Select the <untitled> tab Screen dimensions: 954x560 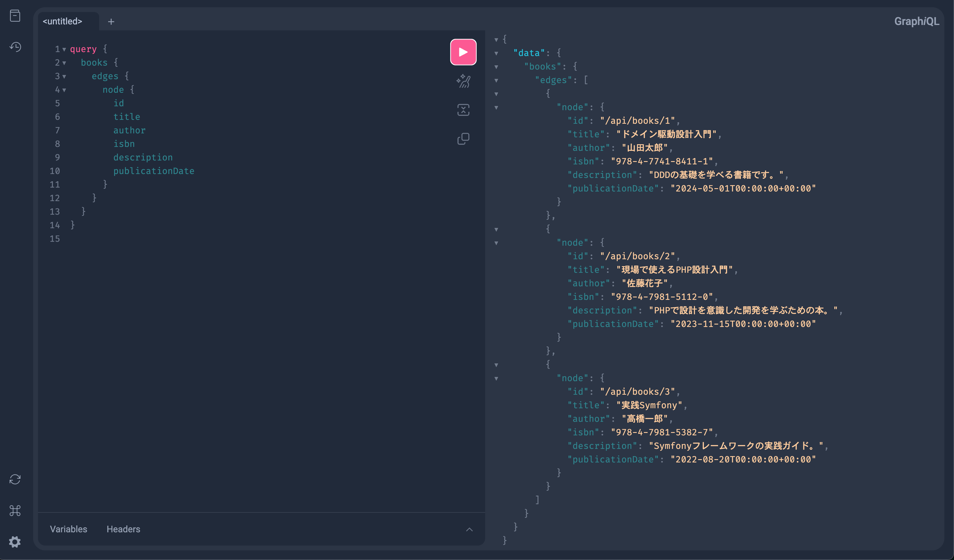62,22
